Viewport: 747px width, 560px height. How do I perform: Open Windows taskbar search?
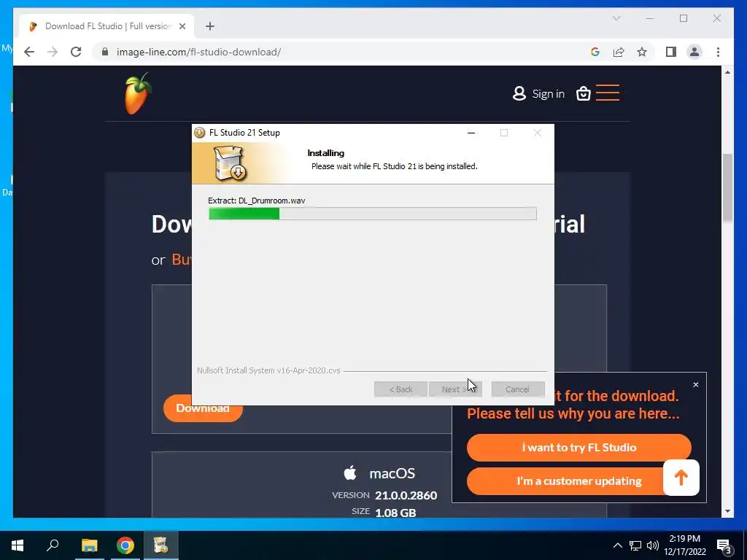pyautogui.click(x=53, y=545)
